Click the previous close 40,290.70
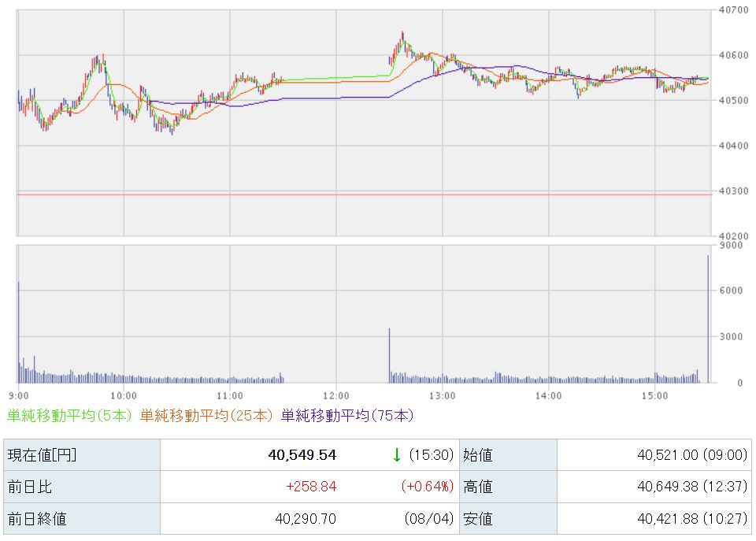 point(306,519)
